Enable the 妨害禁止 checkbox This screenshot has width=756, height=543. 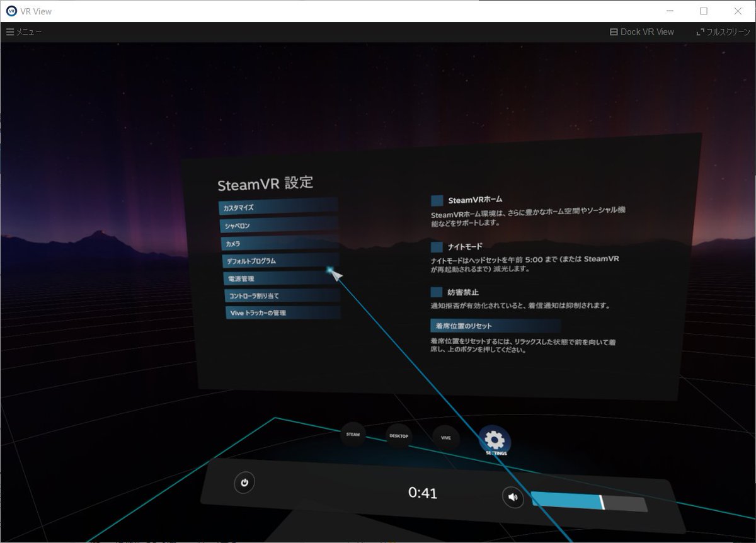(437, 292)
